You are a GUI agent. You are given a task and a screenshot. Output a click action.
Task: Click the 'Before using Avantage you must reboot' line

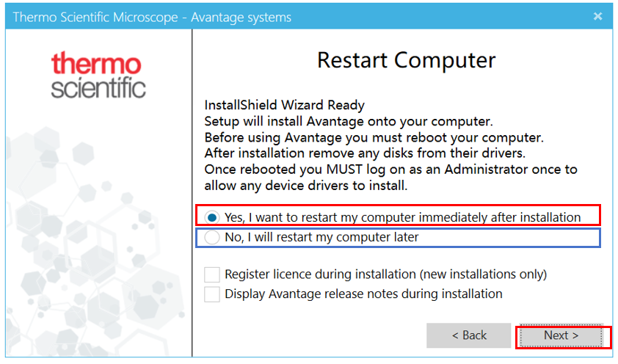coord(374,137)
